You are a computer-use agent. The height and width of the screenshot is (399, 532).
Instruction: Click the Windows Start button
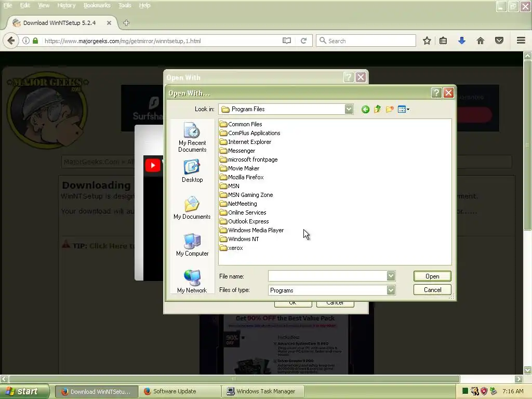(24, 392)
